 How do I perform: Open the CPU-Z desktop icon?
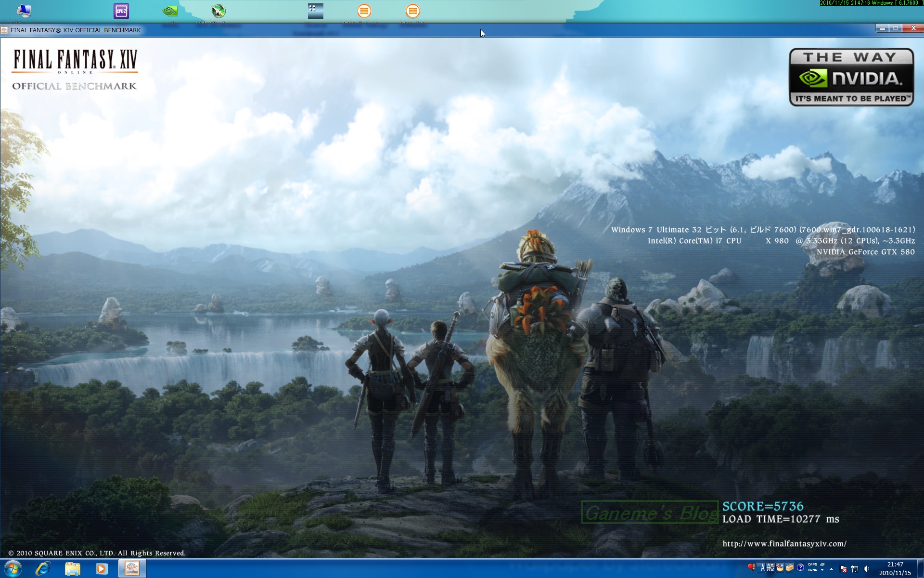(x=121, y=11)
